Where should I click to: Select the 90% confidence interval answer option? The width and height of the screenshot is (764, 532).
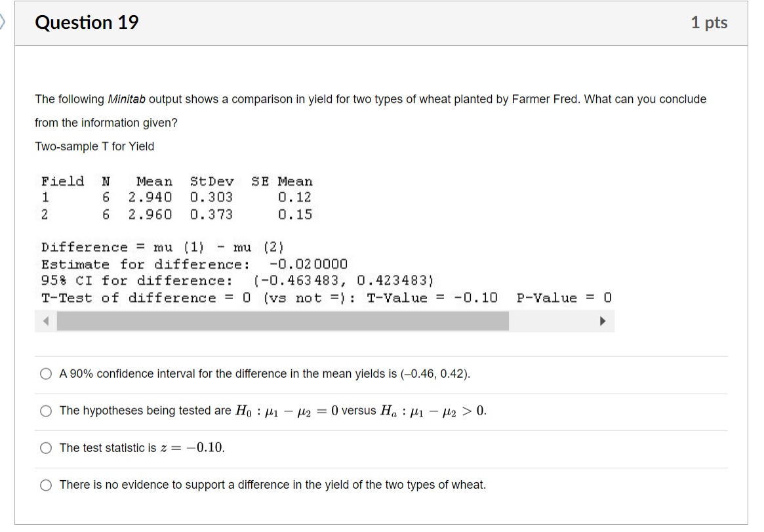click(x=46, y=373)
